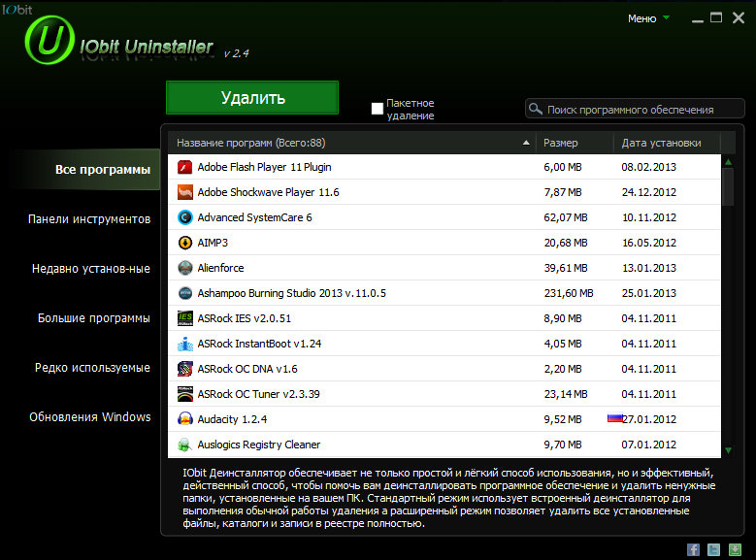Open the Меню dropdown
This screenshot has width=756, height=560.
648,18
